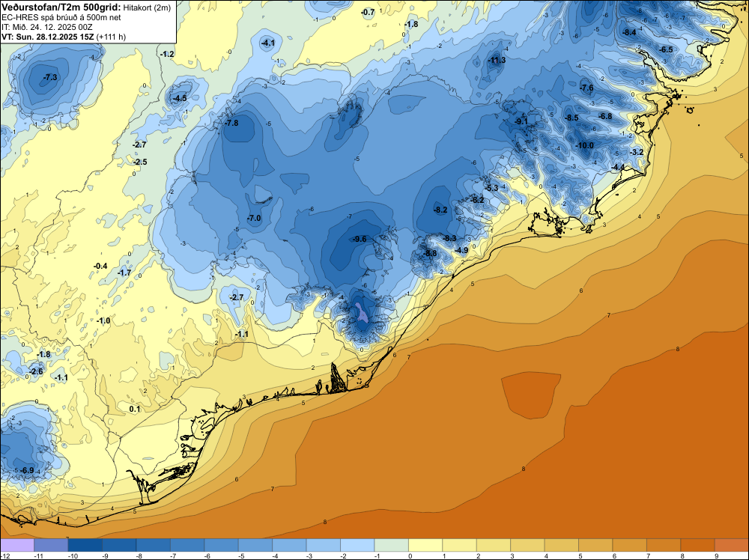Click the legend swatch between 8 and 9

click(x=698, y=545)
